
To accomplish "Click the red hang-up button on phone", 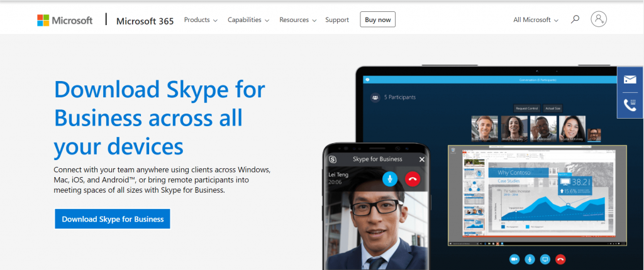I will [x=413, y=179].
